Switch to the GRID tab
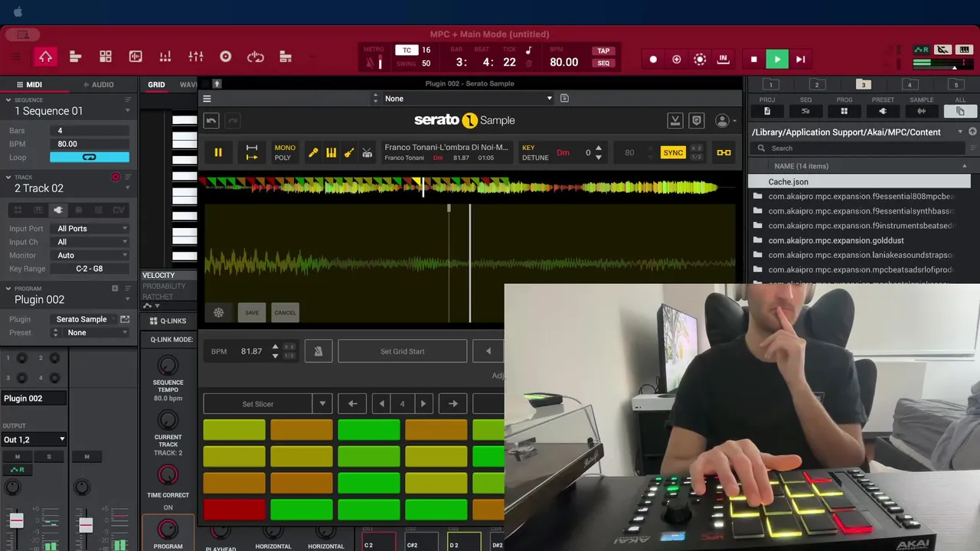This screenshot has height=551, width=980. tap(156, 84)
